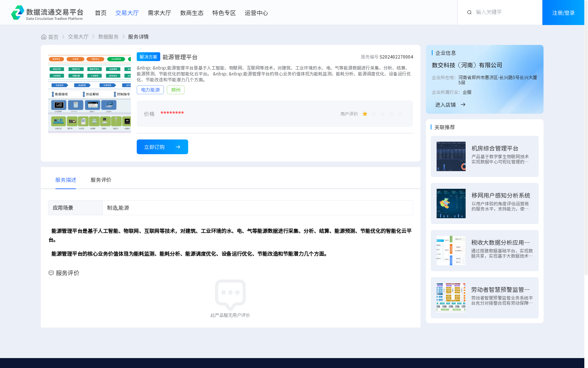
Task: Click the 注册/登录 button
Action: pyautogui.click(x=563, y=13)
